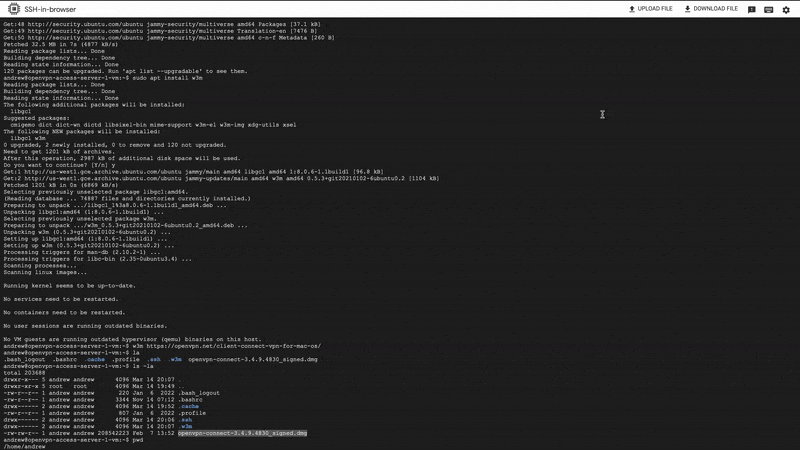Click the .cache directory in ls -la listing
Image resolution: width=800 pixels, height=450 pixels.
point(188,406)
